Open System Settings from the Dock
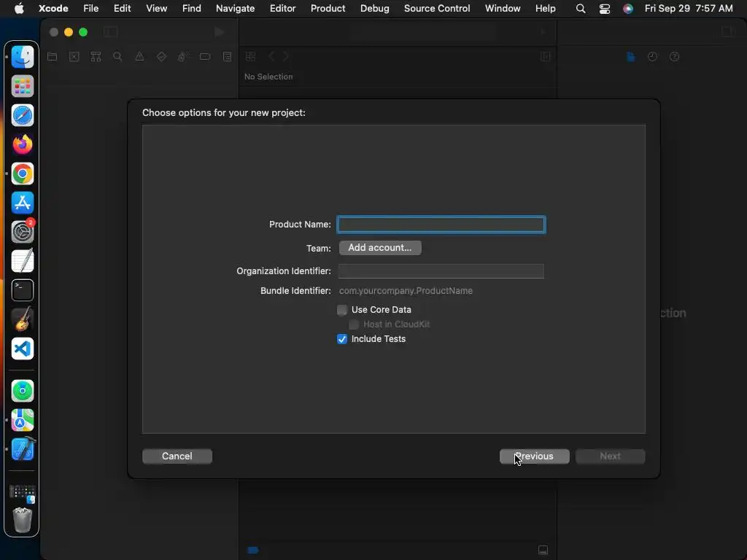The image size is (747, 560). tap(23, 232)
